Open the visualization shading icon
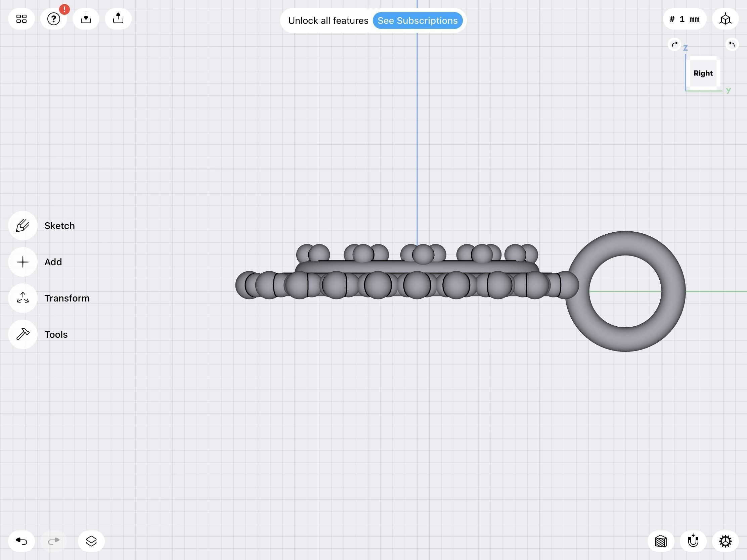The image size is (747, 560). pyautogui.click(x=661, y=541)
